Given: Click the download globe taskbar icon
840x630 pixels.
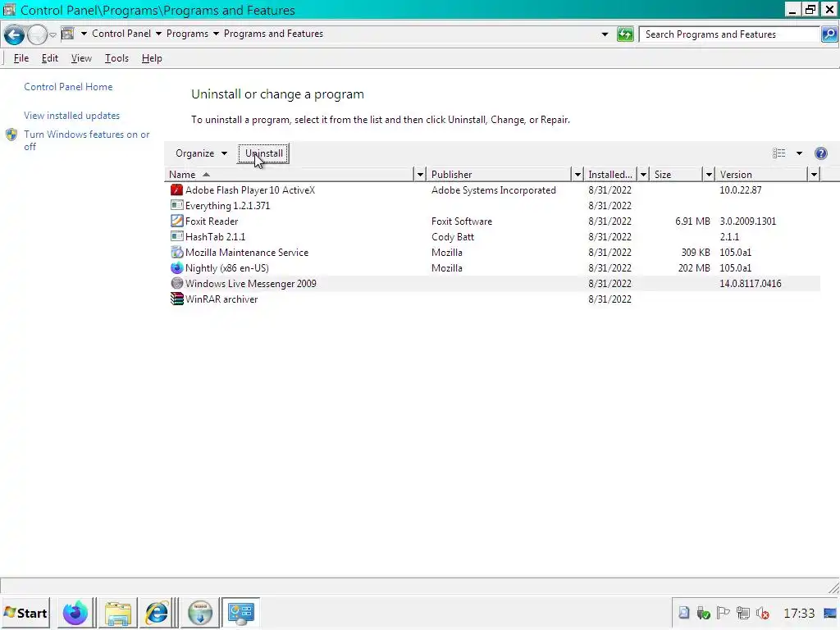Looking at the screenshot, I should pos(200,613).
